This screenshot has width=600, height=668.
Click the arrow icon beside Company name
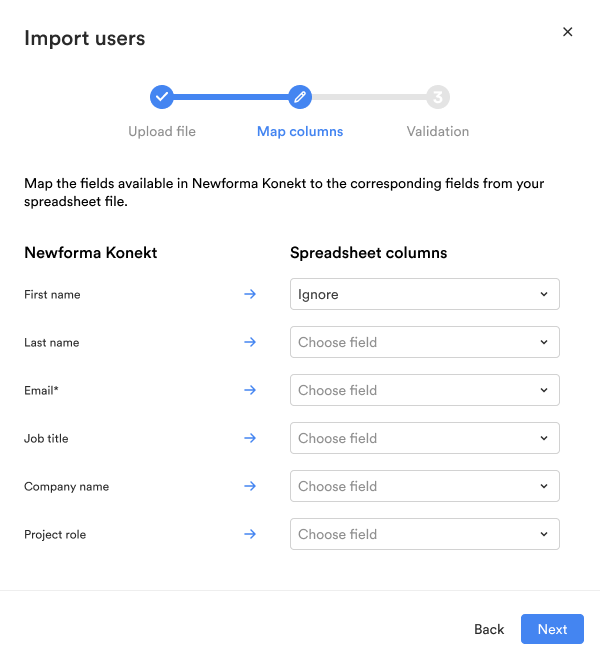tap(250, 486)
